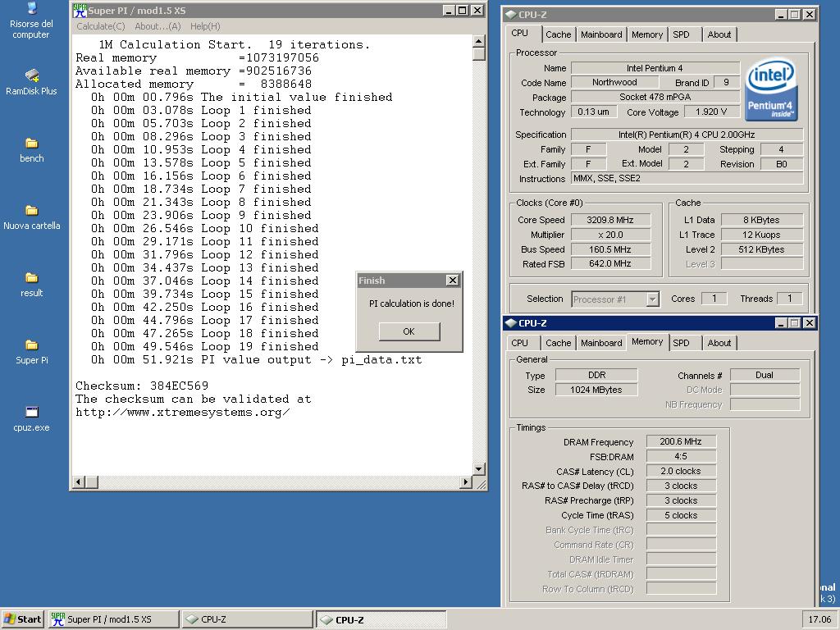
Task: Confirm the Finish dialog with OK
Action: [409, 331]
